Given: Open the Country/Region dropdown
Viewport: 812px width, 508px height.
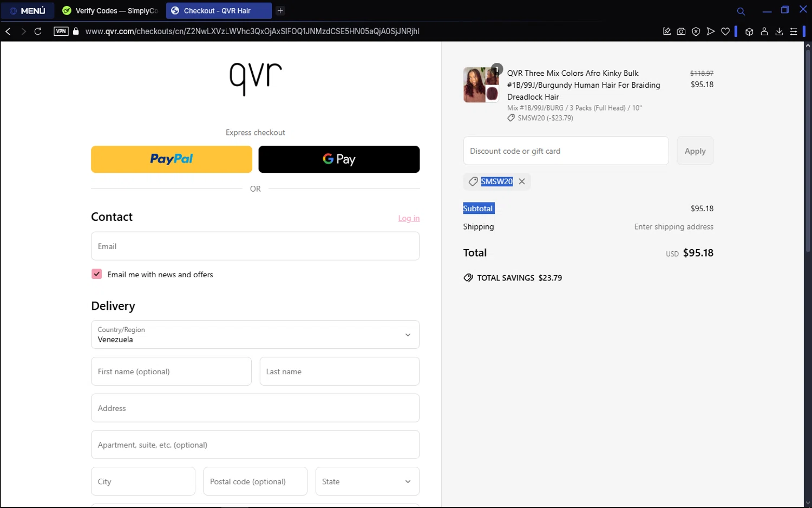Looking at the screenshot, I should coord(255,335).
